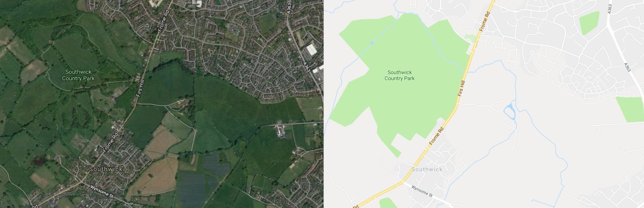Click the green patch near the top A363 label
The height and width of the screenshot is (208, 644).
point(589,23)
